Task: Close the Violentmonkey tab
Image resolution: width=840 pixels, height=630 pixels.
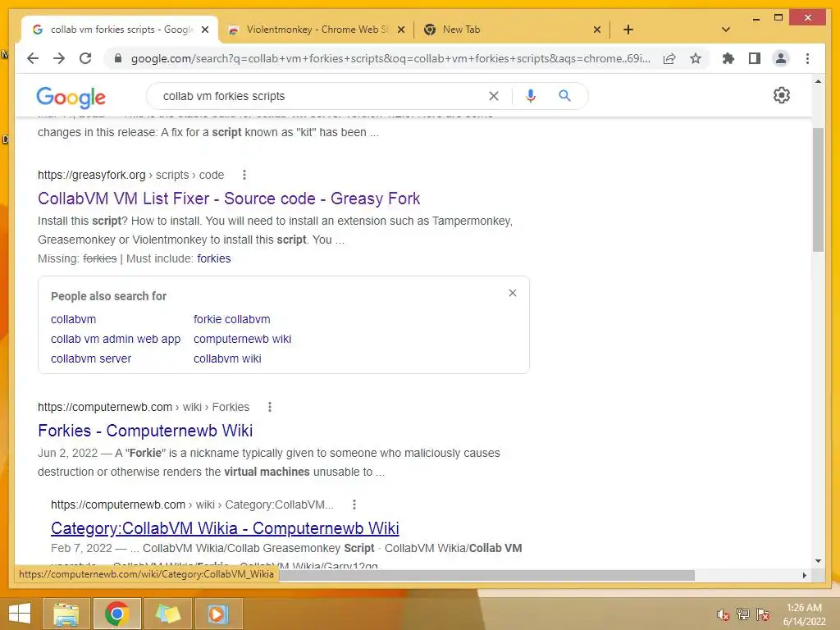Action: 400,30
